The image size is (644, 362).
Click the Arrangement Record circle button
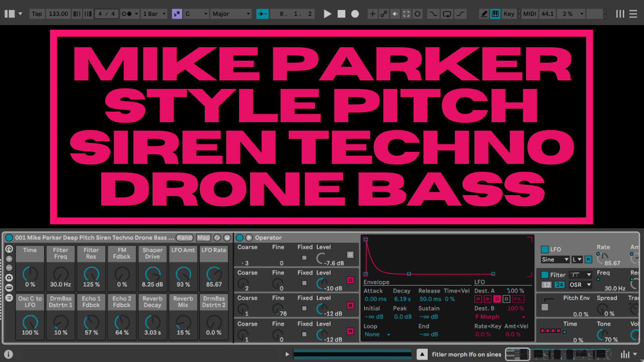(355, 14)
